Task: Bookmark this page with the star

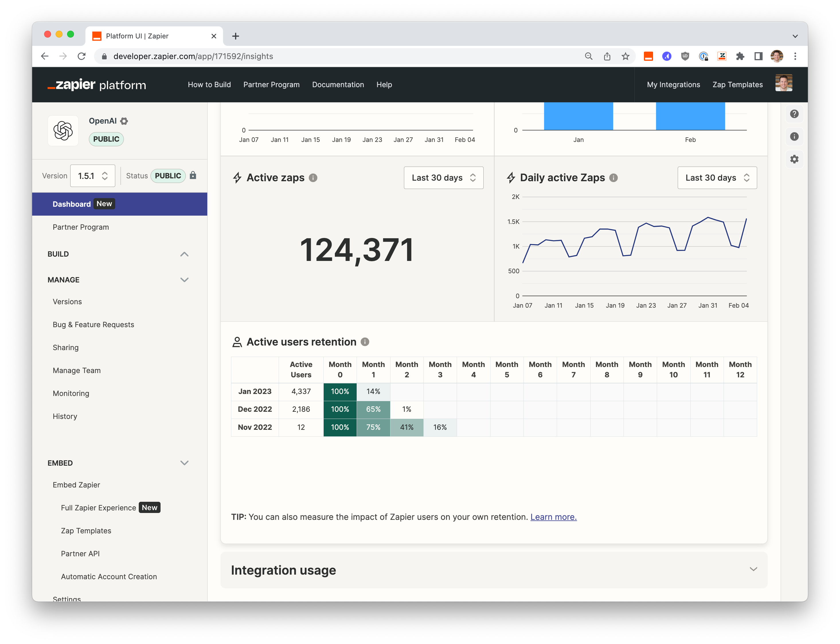Action: click(x=625, y=56)
